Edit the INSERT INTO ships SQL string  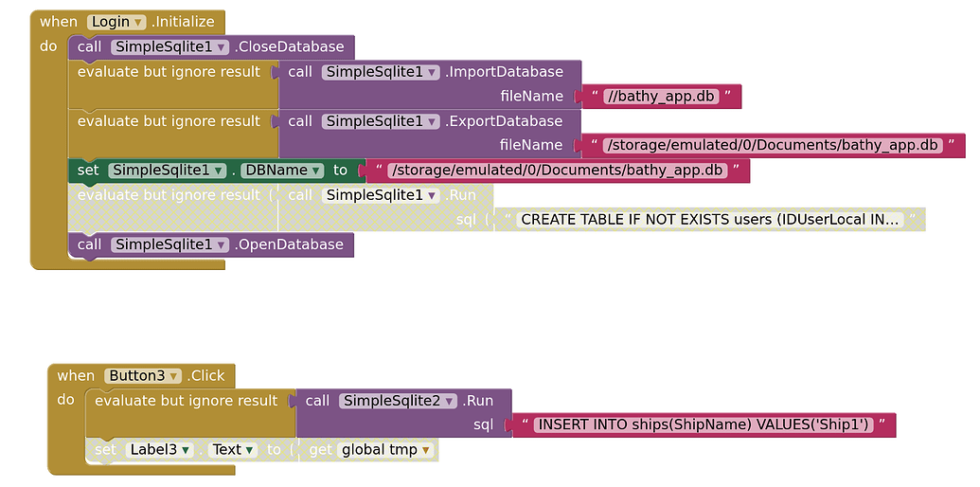[x=704, y=425]
